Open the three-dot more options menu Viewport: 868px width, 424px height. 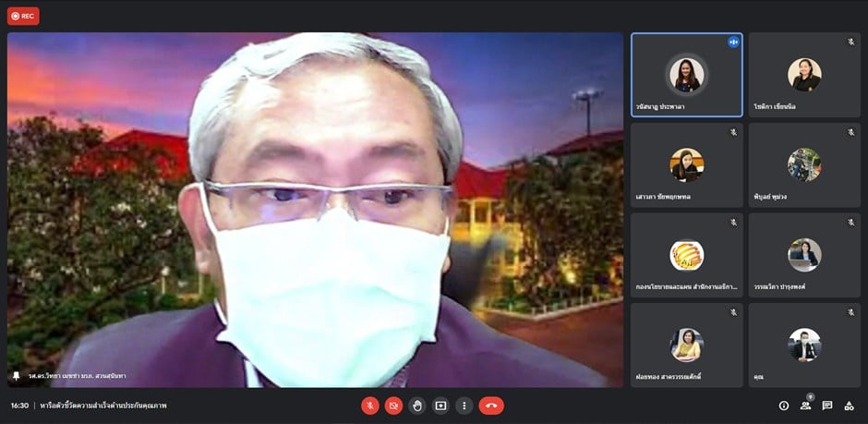tap(464, 406)
